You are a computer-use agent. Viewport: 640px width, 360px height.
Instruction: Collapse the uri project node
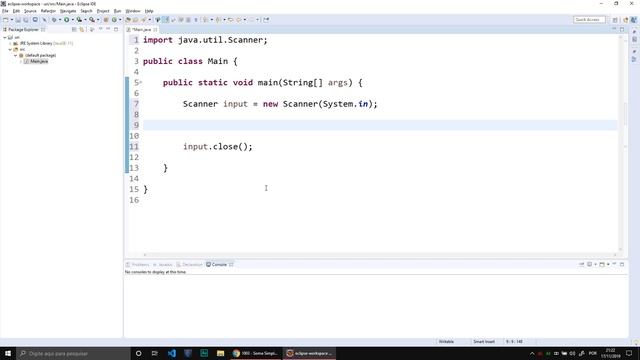pos(5,37)
